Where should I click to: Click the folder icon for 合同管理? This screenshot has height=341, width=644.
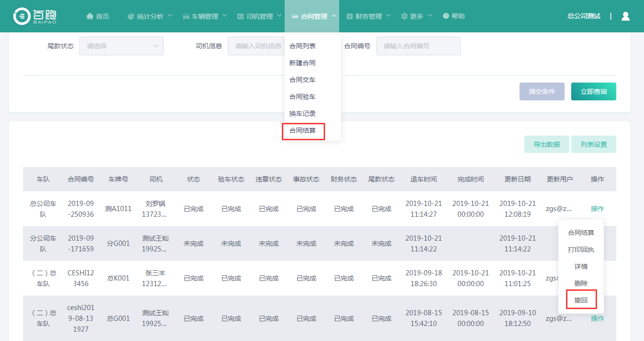tap(295, 16)
